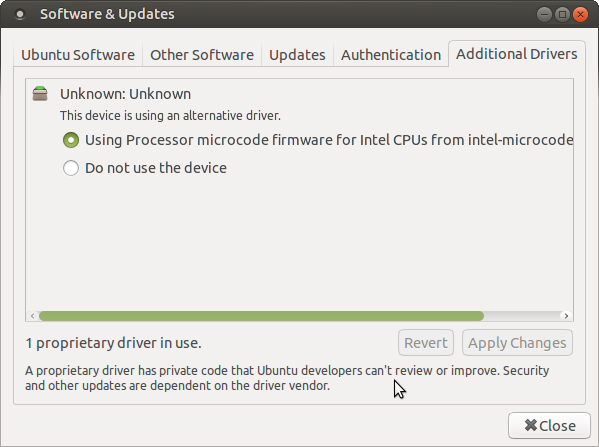Click the right arrow of horizontal scrollbar
Screen dimensions: 599x447
tap(566, 316)
